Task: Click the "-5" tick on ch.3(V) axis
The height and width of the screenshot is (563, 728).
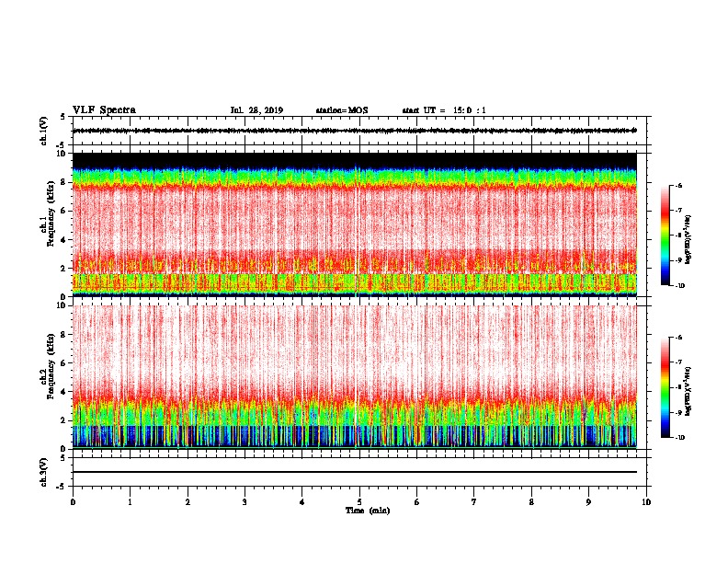Action: click(x=62, y=487)
